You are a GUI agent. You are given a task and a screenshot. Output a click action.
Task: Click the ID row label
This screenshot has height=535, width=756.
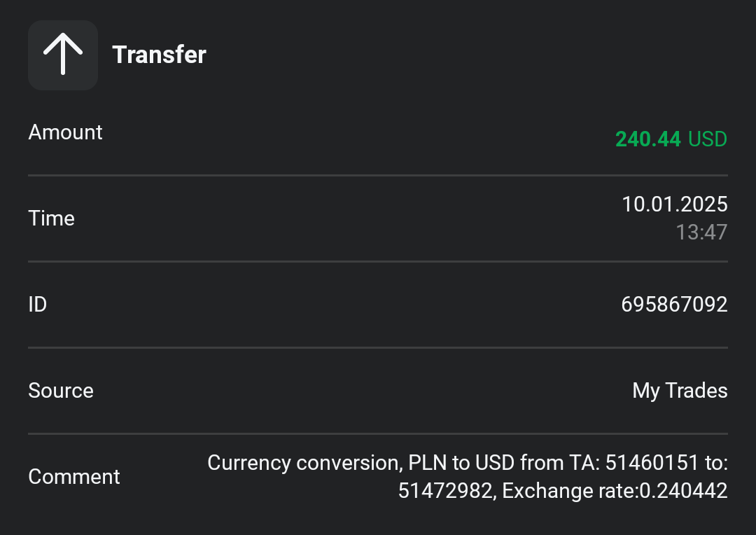coord(37,305)
